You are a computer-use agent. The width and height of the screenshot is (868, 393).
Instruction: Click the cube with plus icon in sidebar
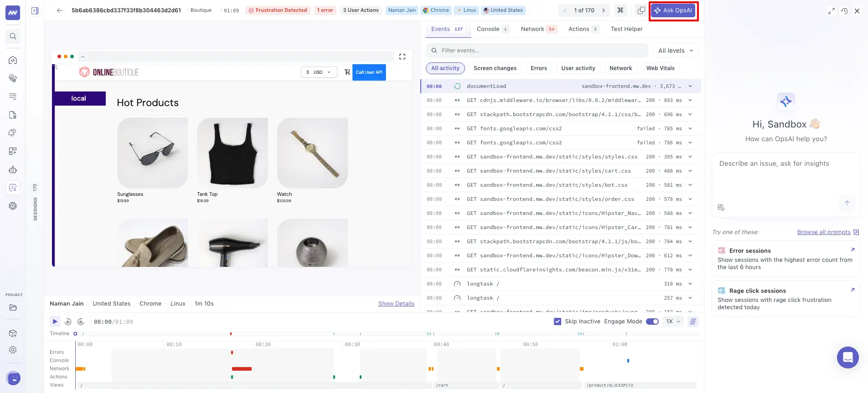13,333
